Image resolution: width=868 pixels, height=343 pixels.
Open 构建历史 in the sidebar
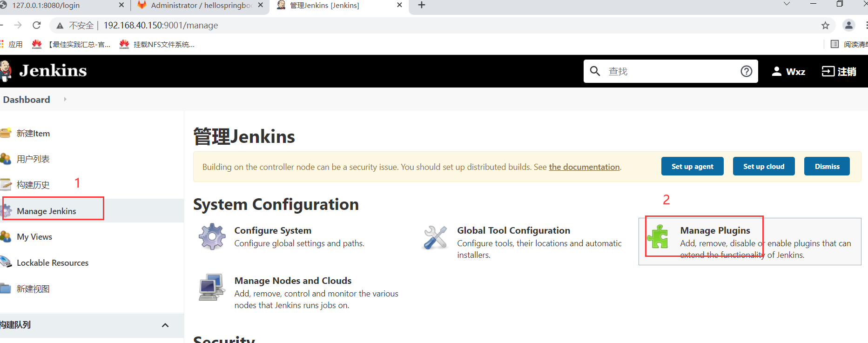[x=33, y=185]
